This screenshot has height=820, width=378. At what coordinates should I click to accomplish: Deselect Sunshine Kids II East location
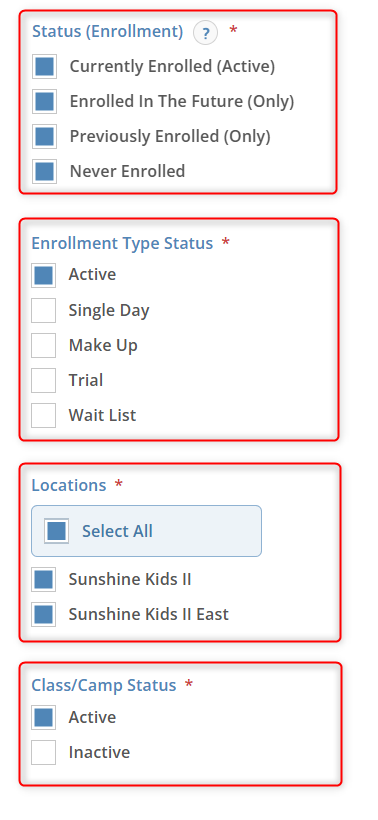(43, 614)
